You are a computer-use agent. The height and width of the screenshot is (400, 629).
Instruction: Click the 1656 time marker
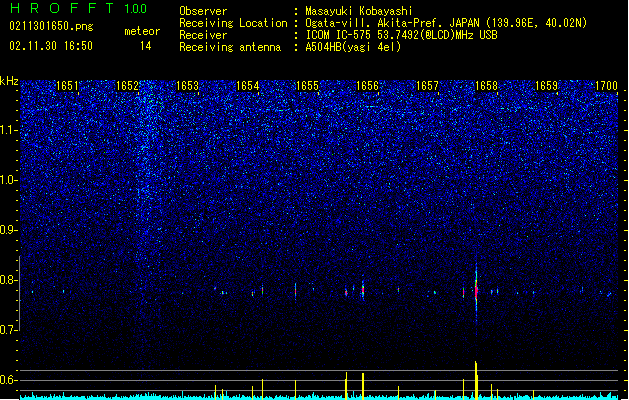367,86
